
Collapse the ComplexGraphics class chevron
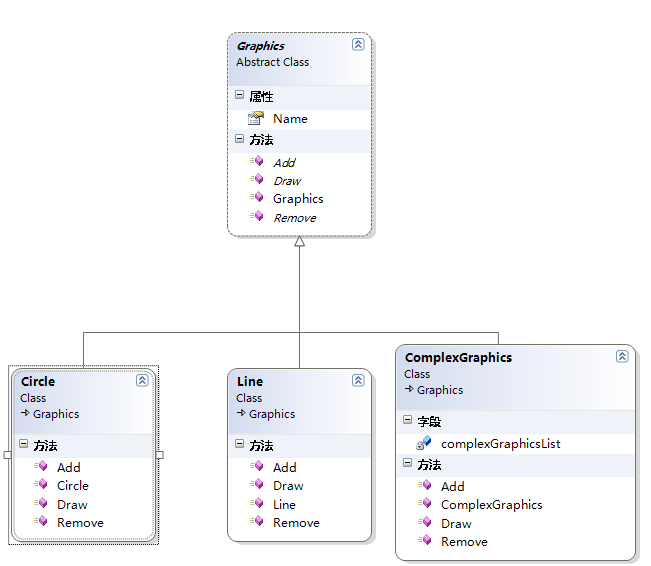(x=622, y=356)
